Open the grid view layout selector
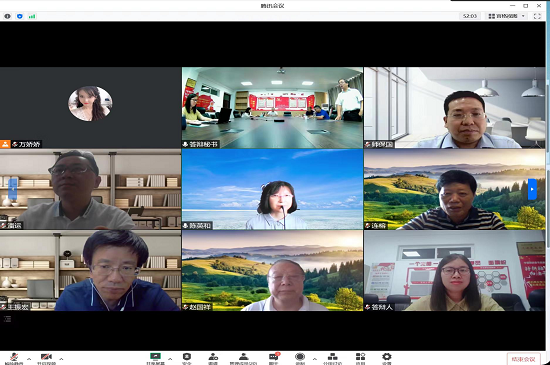Image resolution: width=550 pixels, height=365 pixels. (507, 16)
